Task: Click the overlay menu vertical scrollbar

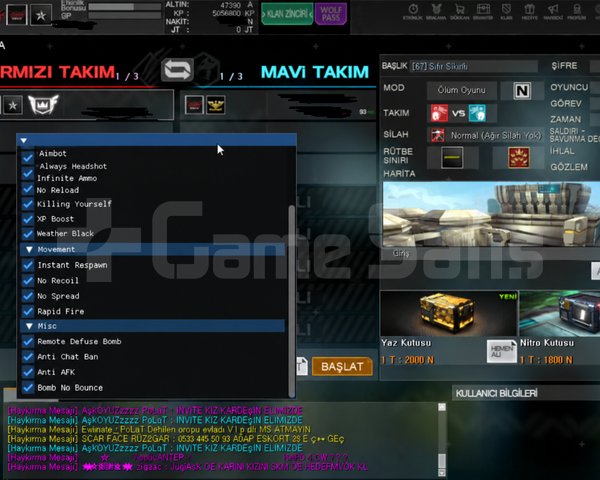Action: point(292,300)
